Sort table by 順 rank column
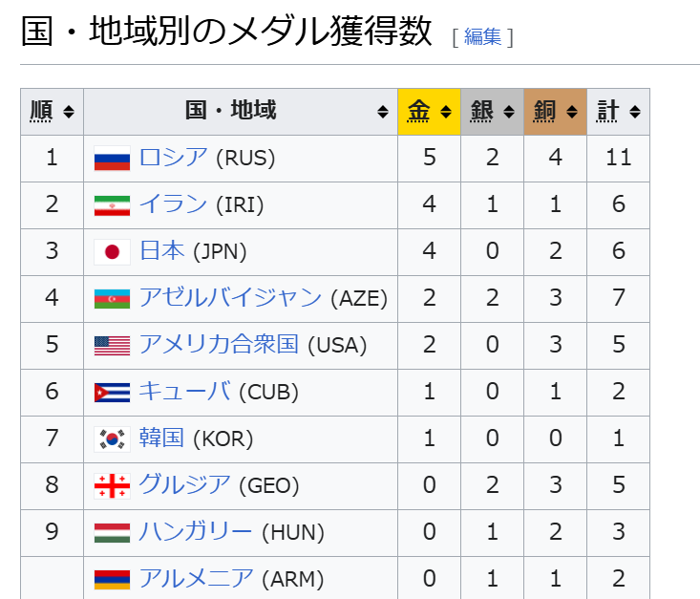Image resolution: width=700 pixels, height=599 pixels. pos(52,112)
